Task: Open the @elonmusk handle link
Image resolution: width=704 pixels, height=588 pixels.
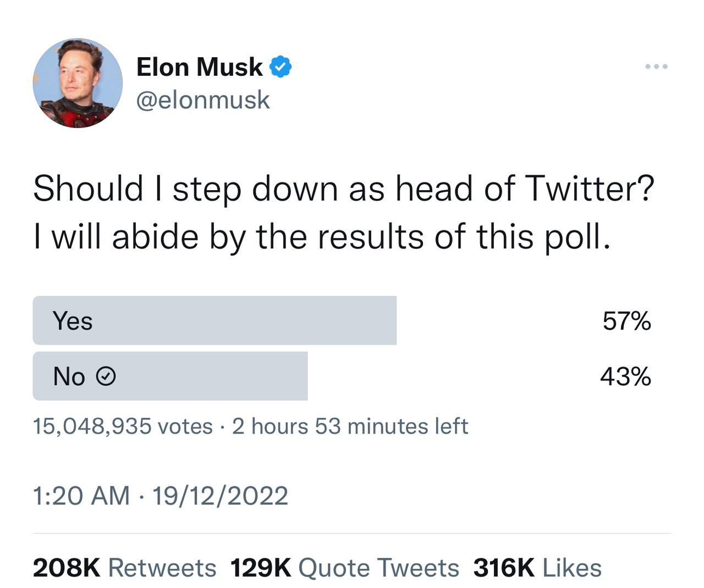Action: [202, 100]
